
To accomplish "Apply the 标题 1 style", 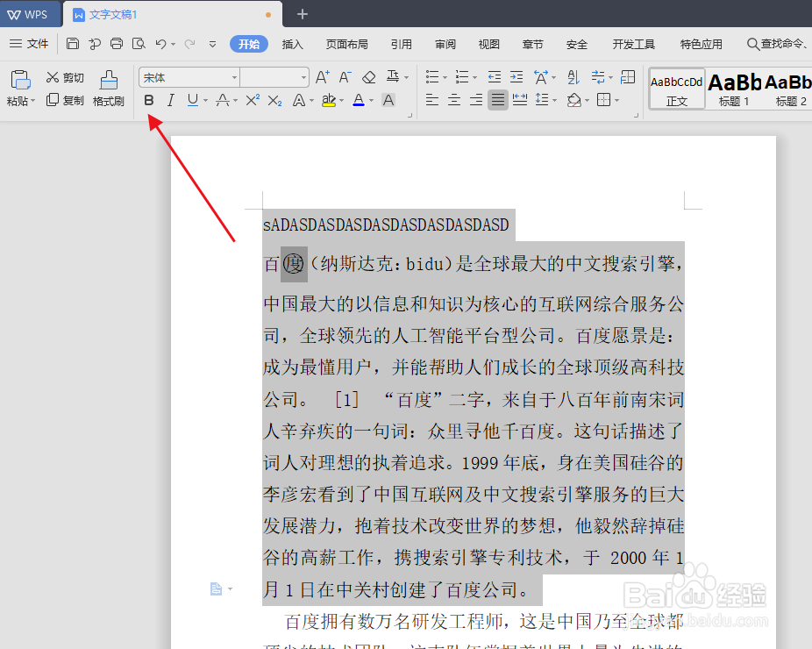I will tap(734, 89).
